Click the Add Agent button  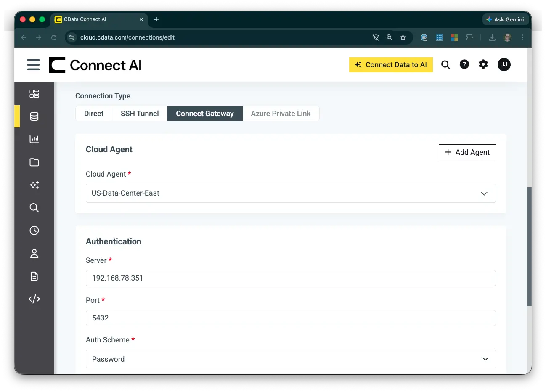tap(467, 152)
